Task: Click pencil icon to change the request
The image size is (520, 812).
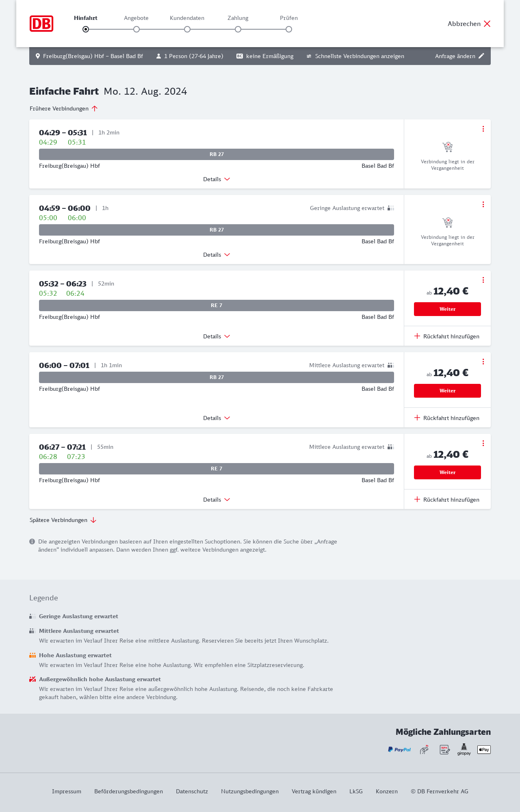Action: click(x=481, y=56)
